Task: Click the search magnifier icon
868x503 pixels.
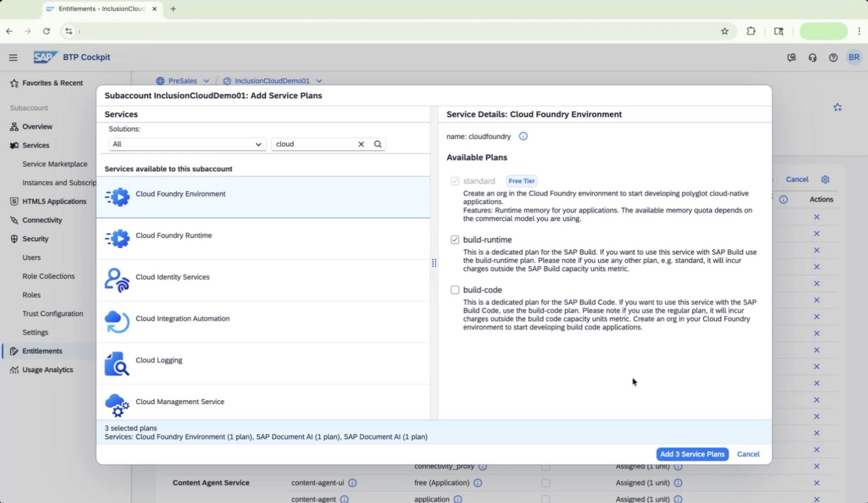Action: coord(378,144)
